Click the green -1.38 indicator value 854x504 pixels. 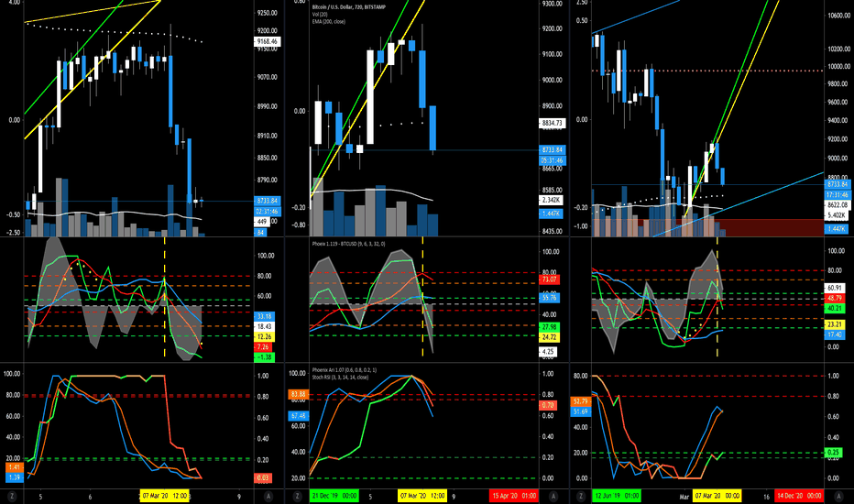[264, 357]
